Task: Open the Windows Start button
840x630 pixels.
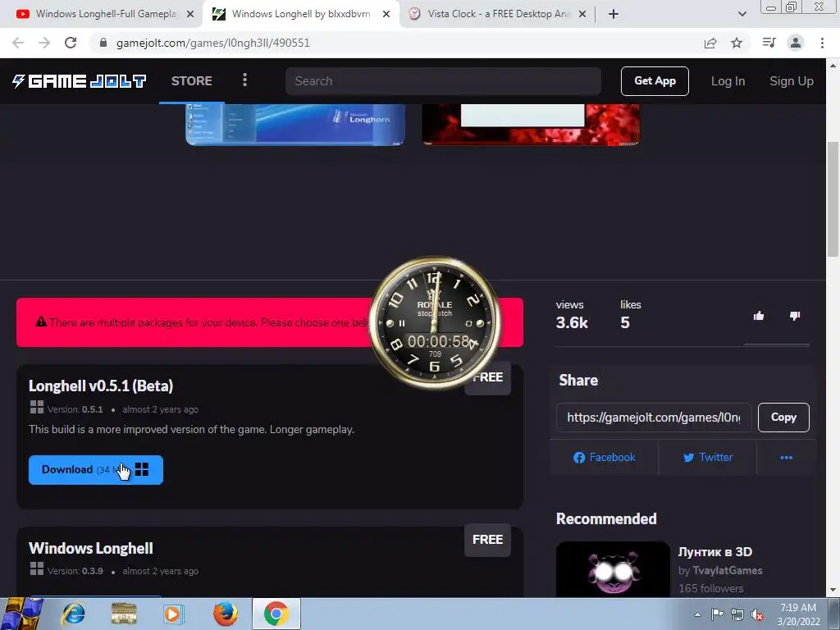Action: click(x=21, y=614)
